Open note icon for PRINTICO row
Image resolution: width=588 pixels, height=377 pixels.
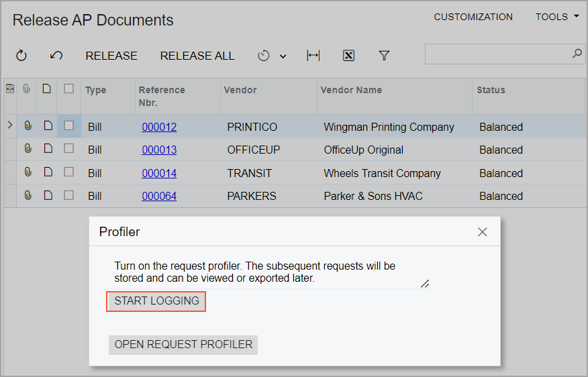48,125
